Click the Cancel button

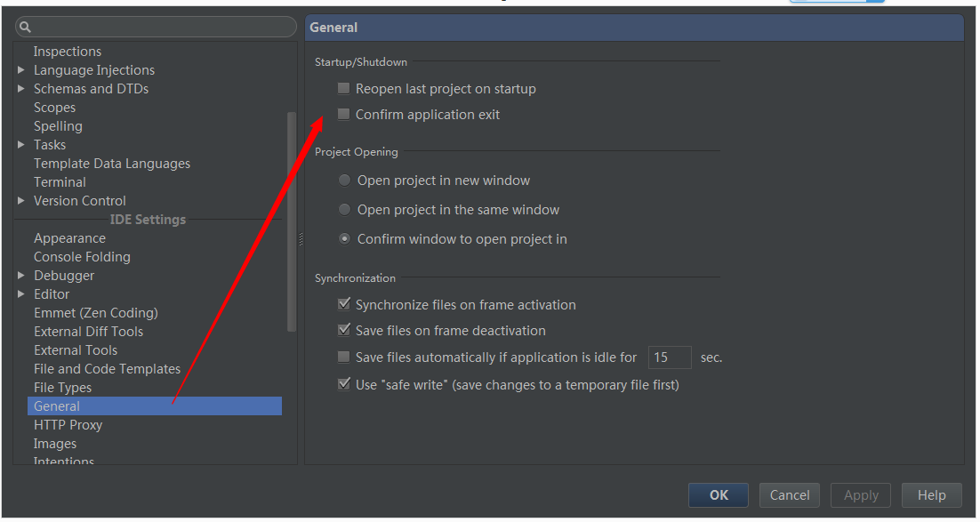tap(790, 495)
